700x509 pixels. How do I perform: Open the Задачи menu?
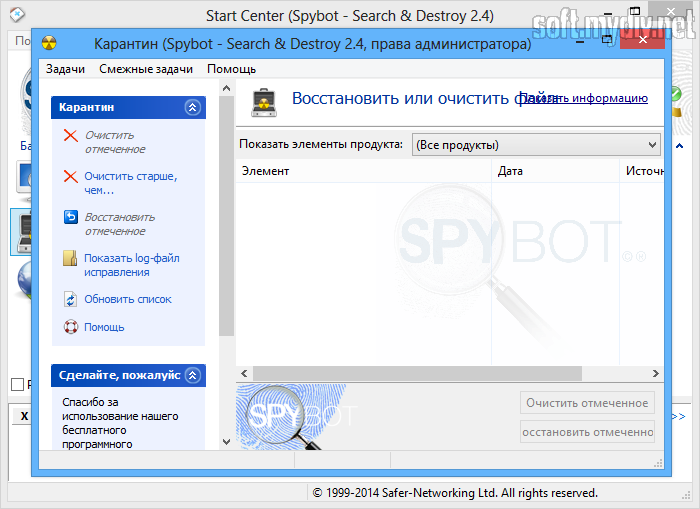pos(65,69)
